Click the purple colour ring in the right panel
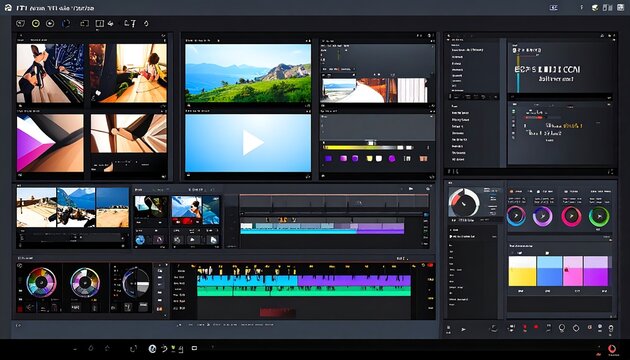Viewport: 630px width, 360px height. tap(542, 216)
